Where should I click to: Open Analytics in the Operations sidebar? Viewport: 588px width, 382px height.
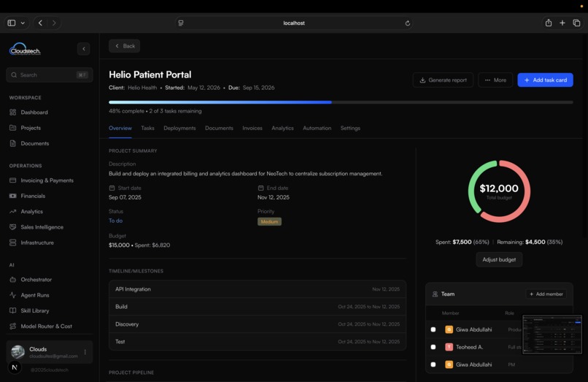(x=26, y=212)
